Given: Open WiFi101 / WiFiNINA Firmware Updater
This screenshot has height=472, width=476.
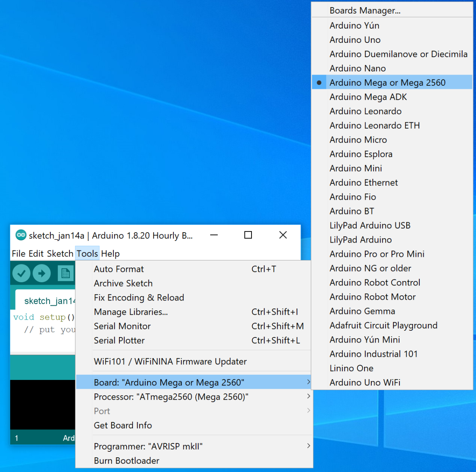Looking at the screenshot, I should tap(194, 361).
